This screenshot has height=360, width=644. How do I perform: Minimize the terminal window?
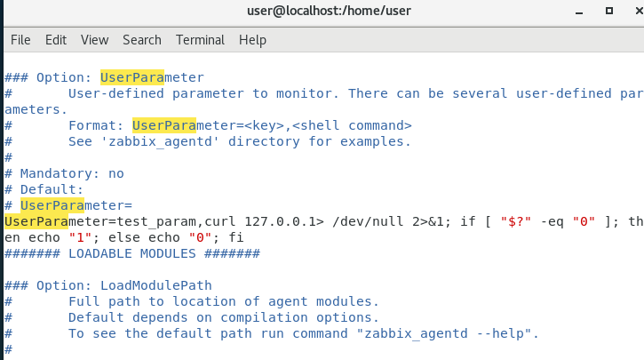point(579,11)
